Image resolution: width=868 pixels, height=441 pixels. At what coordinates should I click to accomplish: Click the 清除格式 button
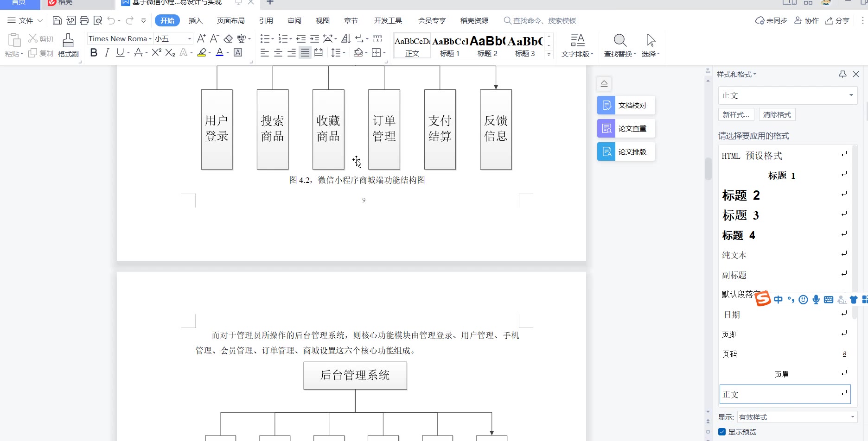(777, 114)
